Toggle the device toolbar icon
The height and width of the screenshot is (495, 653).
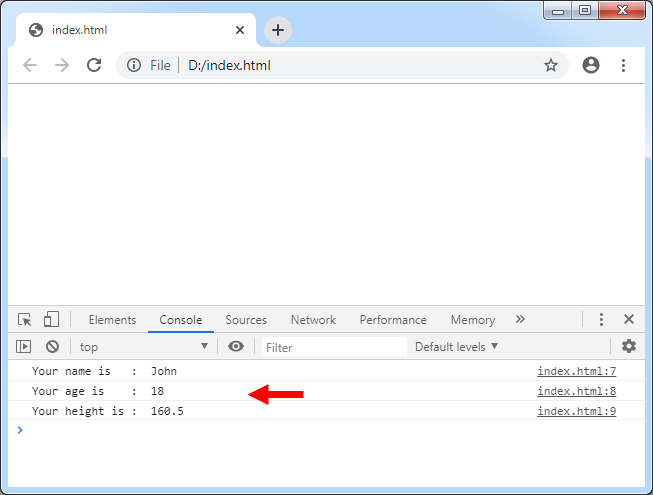(x=51, y=320)
